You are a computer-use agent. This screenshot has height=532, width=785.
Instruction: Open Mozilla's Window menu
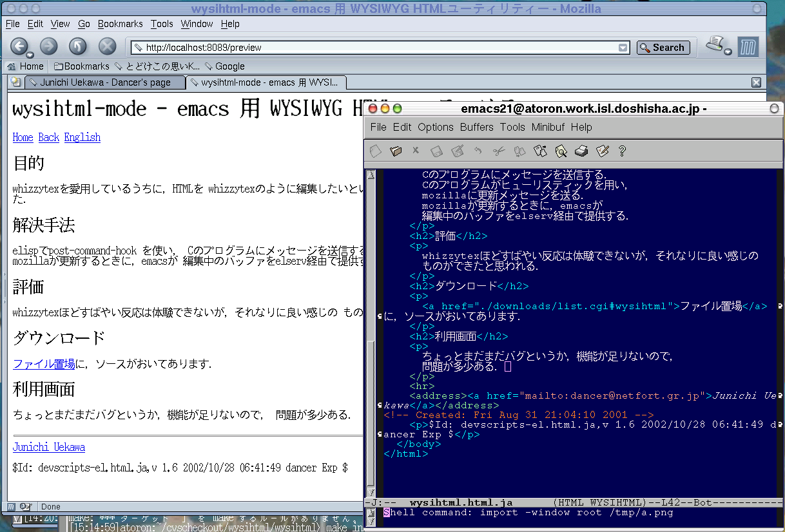tap(197, 24)
